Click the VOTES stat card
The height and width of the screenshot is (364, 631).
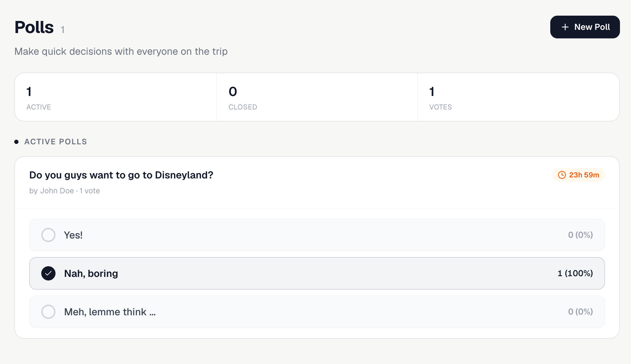[x=519, y=97]
